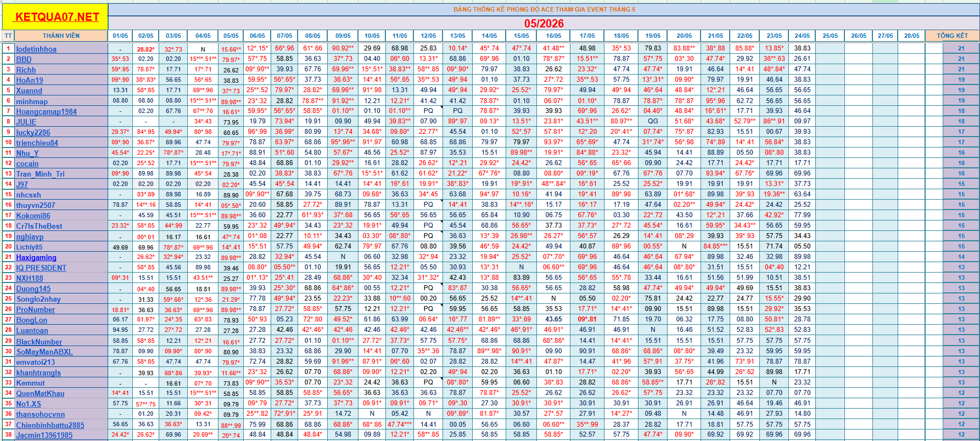Image resolution: width=980 pixels, height=441 pixels.
Task: Select the Chienbinhbattu2885 link
Action: pos(50,425)
